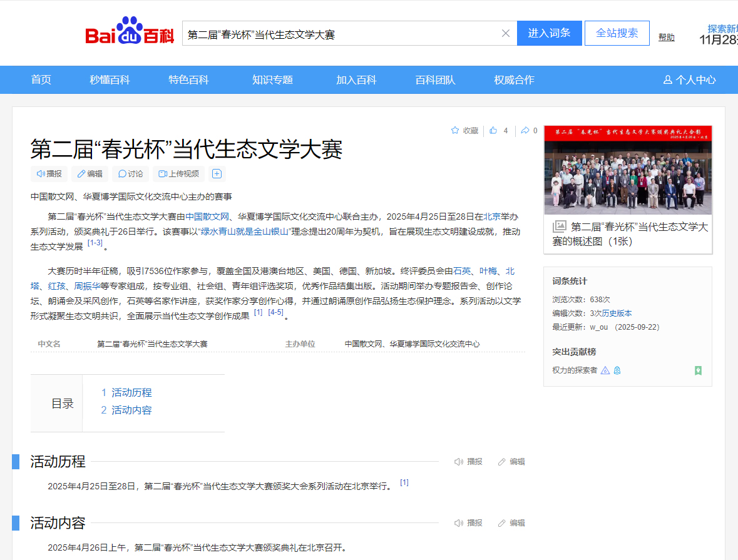Click the 编辑 button under the title
Screen dimensions: 738x560
[90, 174]
